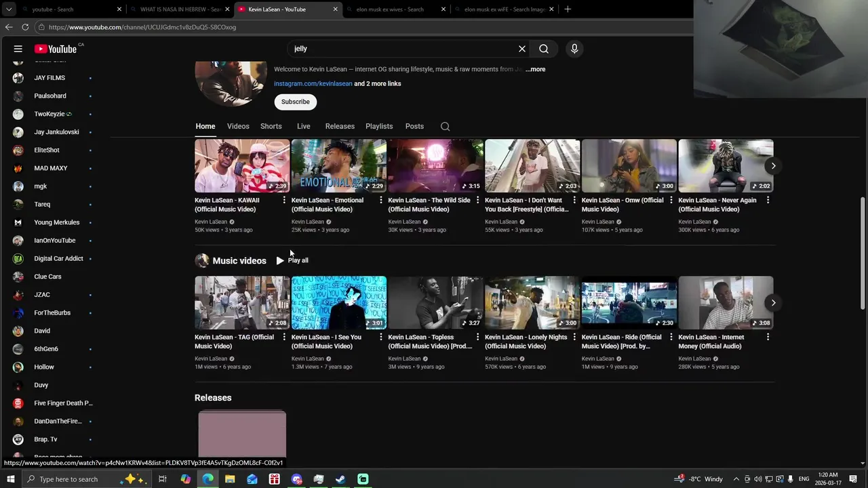Run search with the magnifier button
The image size is (868, 488).
coord(544,49)
